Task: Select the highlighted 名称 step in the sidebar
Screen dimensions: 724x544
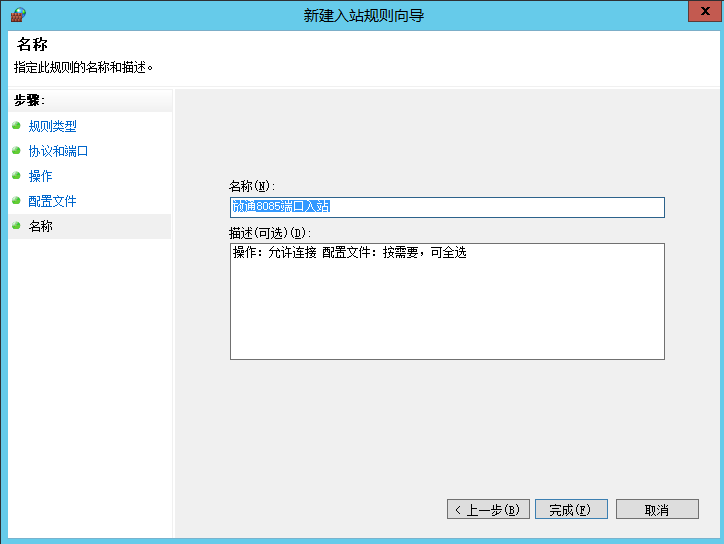Action: click(x=40, y=226)
